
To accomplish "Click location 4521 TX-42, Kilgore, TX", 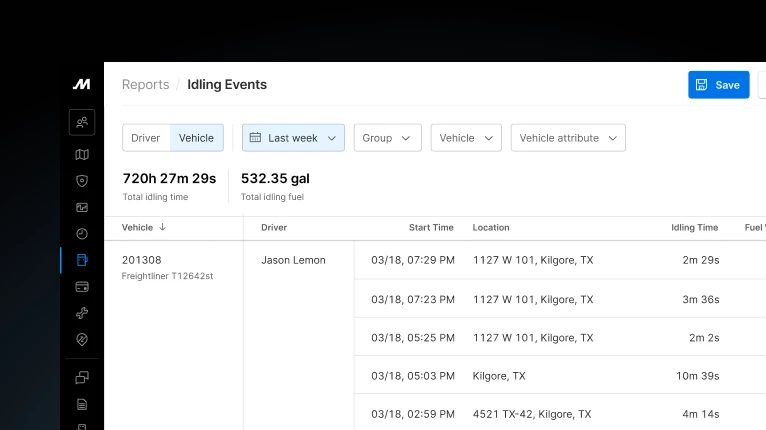I will pos(532,414).
